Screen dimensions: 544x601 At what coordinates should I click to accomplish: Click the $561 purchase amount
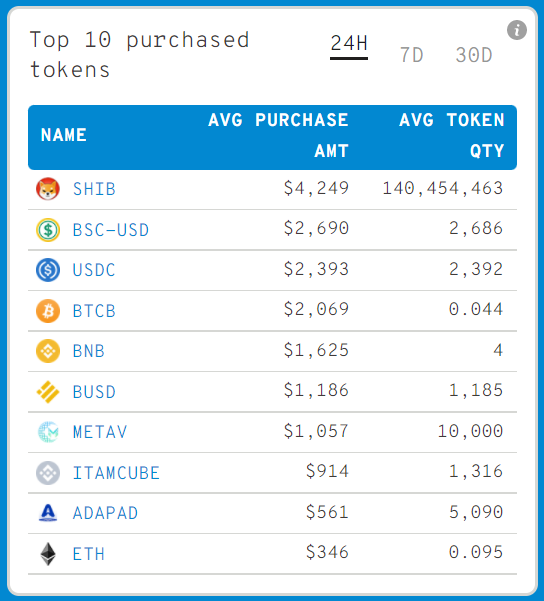pyautogui.click(x=327, y=512)
